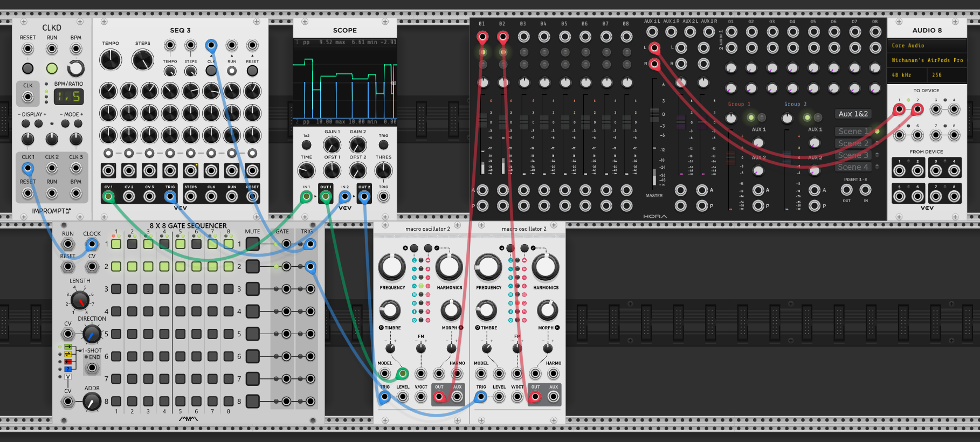The image size is (980, 442).
Task: Click the SCOPE TIME knob
Action: (x=306, y=171)
